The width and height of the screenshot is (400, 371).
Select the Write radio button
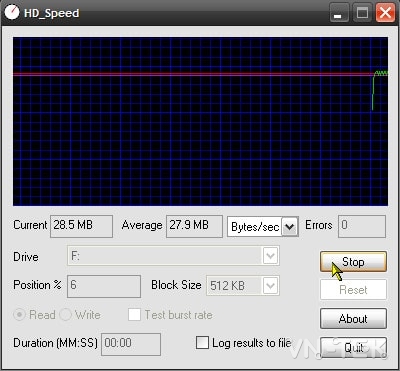click(65, 314)
